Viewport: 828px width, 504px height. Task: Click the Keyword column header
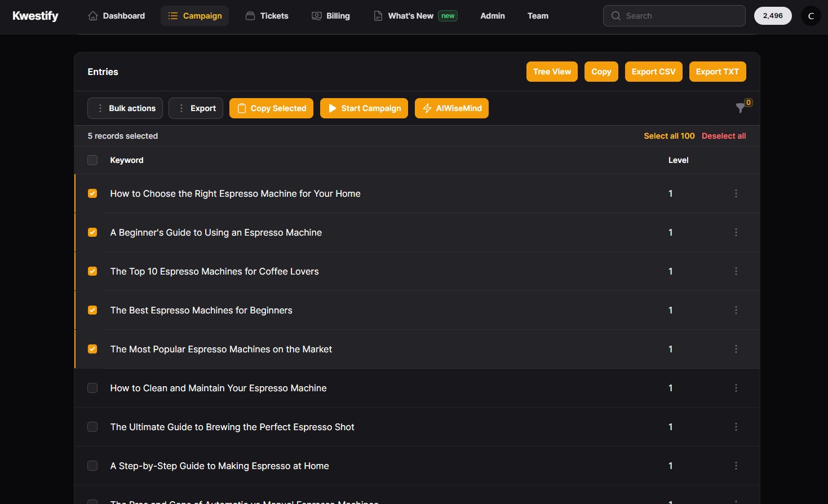pyautogui.click(x=127, y=160)
